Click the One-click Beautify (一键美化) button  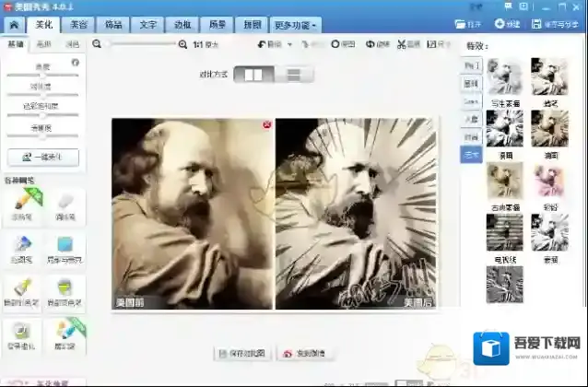[x=43, y=158]
